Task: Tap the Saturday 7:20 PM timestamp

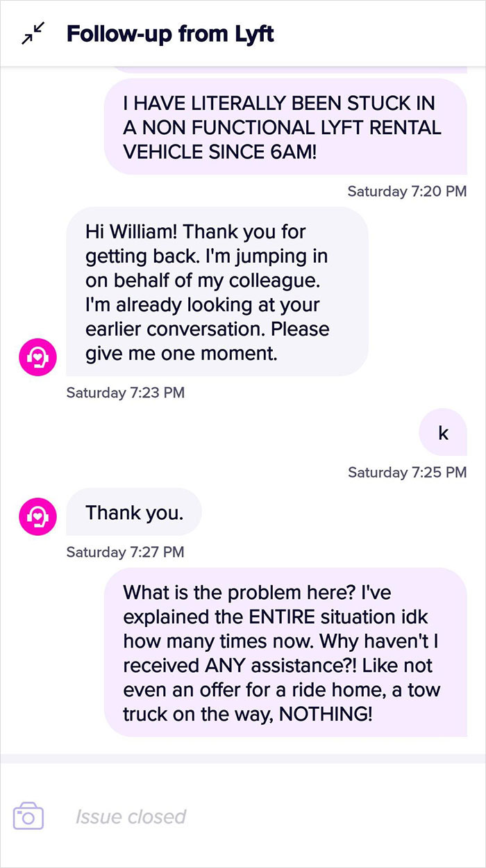Action: pos(405,191)
